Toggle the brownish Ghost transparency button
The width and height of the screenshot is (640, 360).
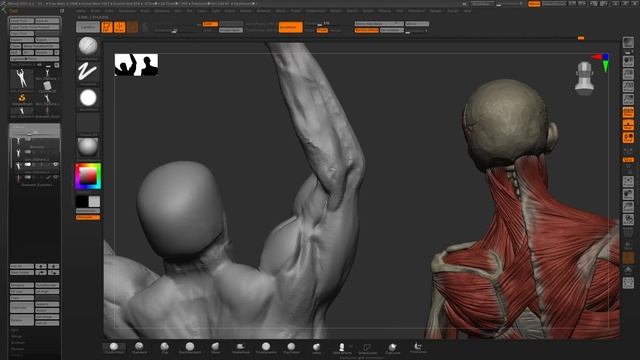628,258
